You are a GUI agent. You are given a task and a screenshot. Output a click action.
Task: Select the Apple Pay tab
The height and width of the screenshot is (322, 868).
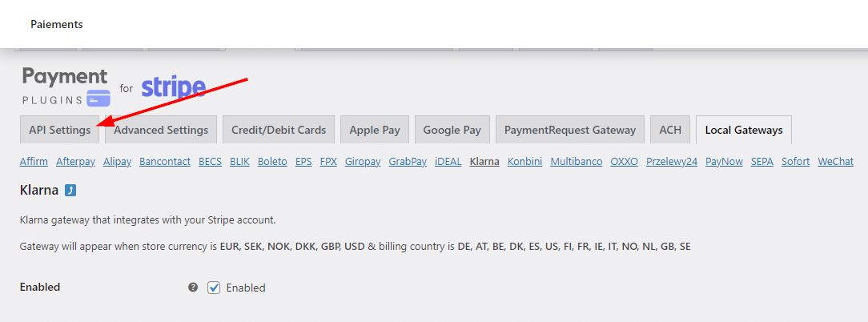[x=375, y=131]
